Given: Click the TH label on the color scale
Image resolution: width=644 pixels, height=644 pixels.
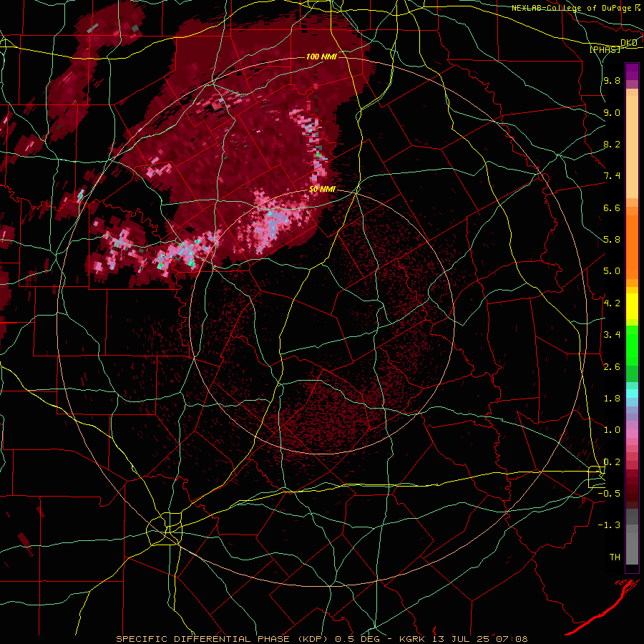Looking at the screenshot, I should pos(615,557).
